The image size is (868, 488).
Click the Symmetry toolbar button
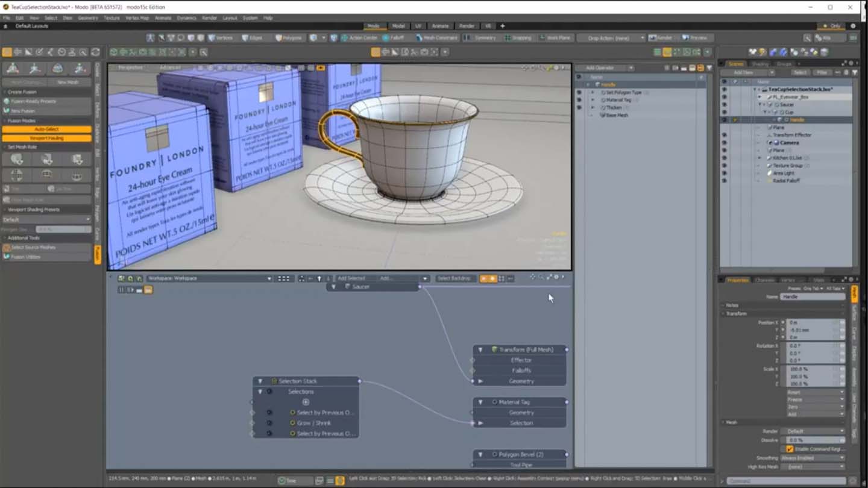(x=481, y=38)
